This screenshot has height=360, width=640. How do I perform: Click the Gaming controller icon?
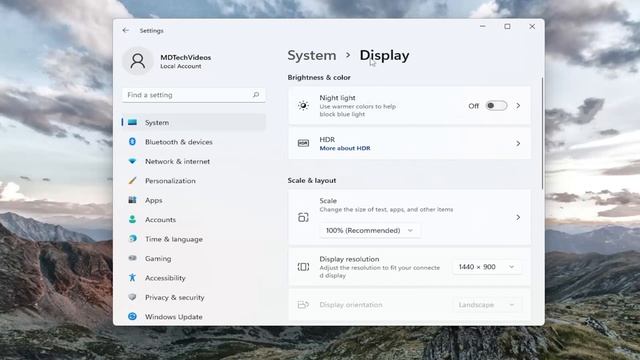(132, 258)
